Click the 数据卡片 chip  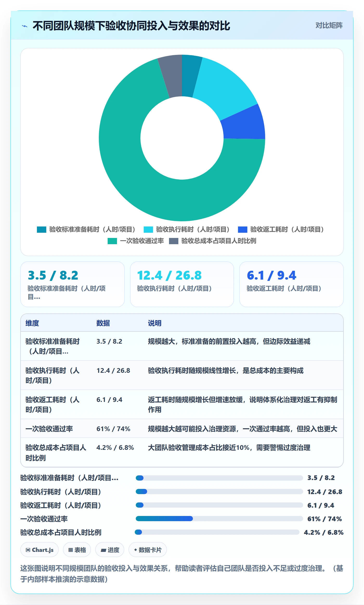pos(148,550)
